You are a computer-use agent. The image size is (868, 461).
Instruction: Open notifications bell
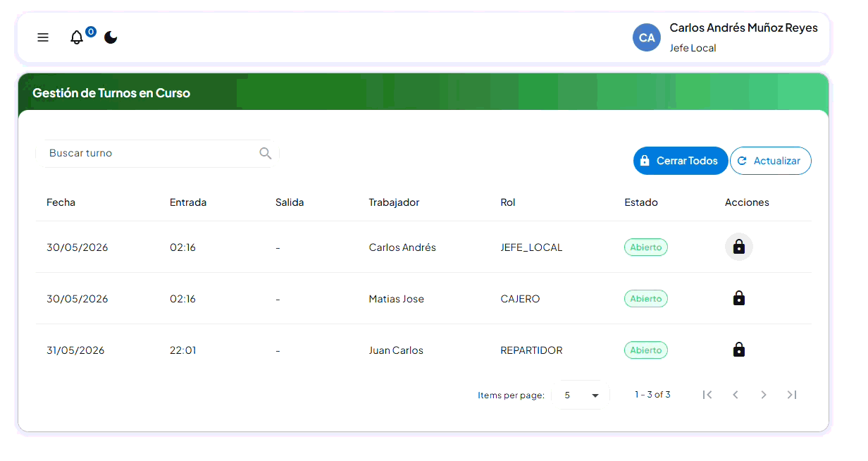point(77,38)
